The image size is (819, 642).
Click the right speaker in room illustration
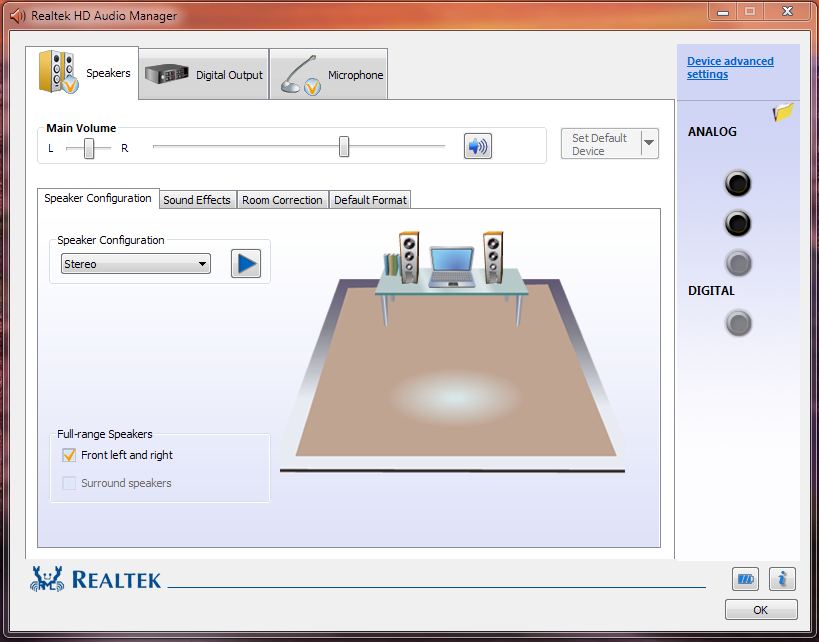[x=493, y=258]
